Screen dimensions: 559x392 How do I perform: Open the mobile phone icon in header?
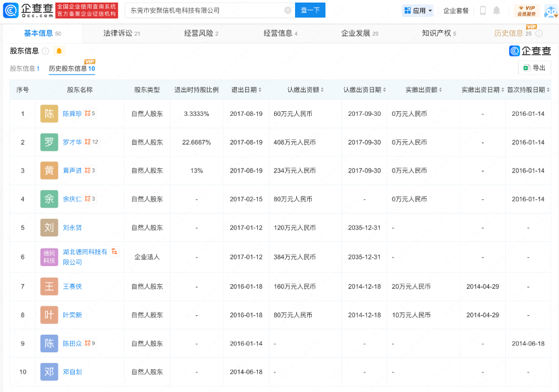click(x=483, y=10)
